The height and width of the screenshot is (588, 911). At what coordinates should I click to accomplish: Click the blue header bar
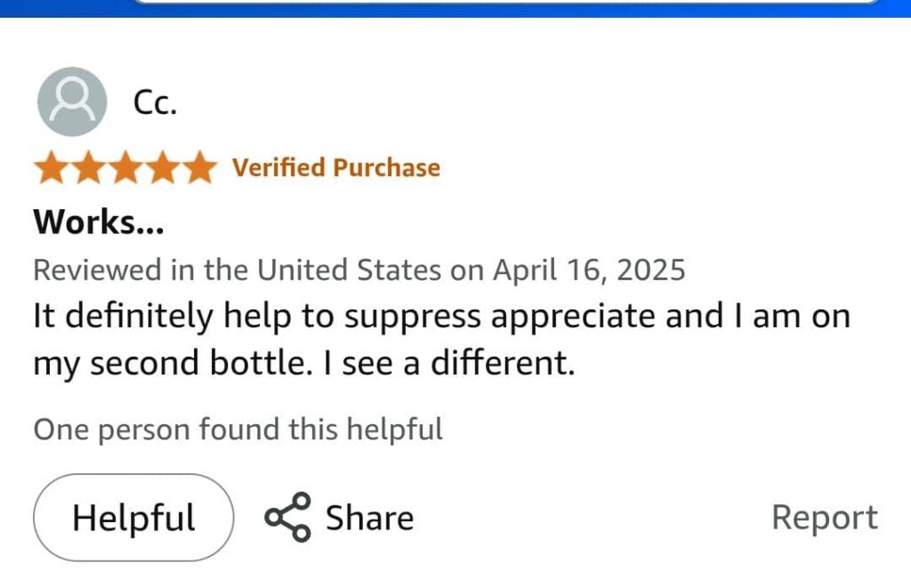tap(62, 7)
